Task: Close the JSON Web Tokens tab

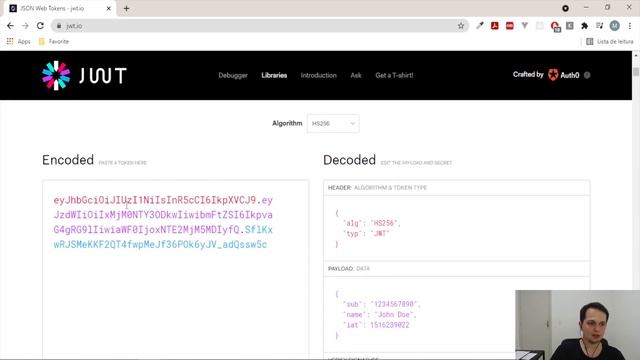Action: [109, 8]
